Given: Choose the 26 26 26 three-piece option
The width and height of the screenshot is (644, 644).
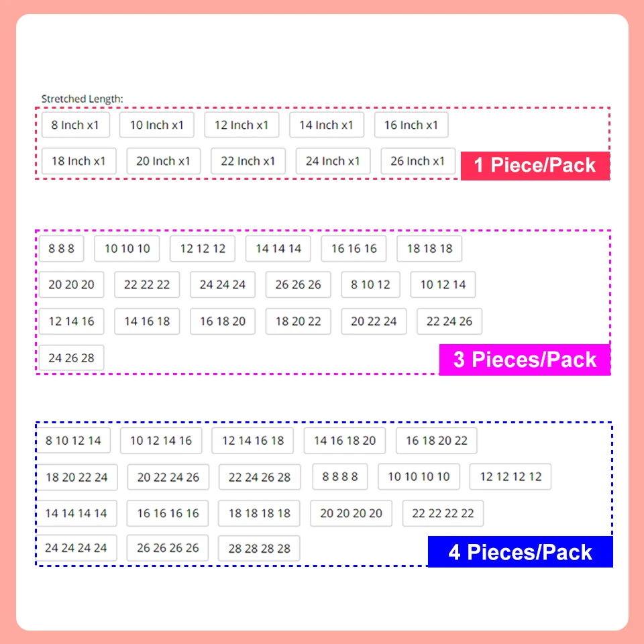Looking at the screenshot, I should [298, 284].
